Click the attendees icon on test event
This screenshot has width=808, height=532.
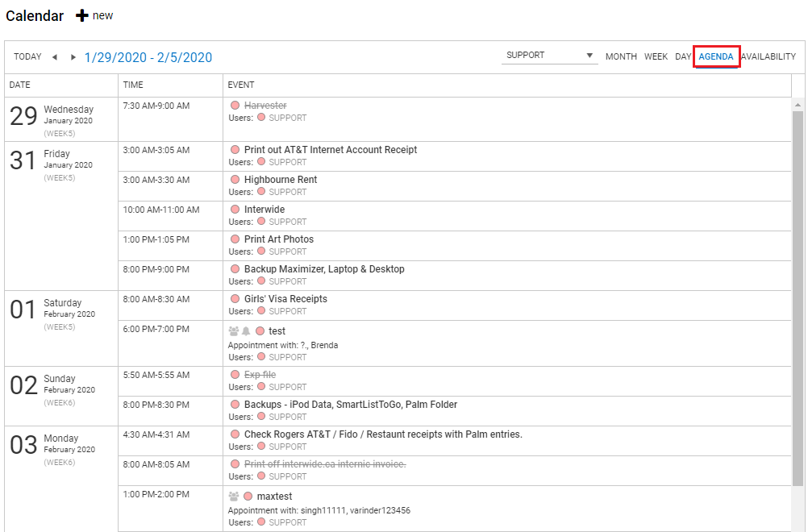234,330
